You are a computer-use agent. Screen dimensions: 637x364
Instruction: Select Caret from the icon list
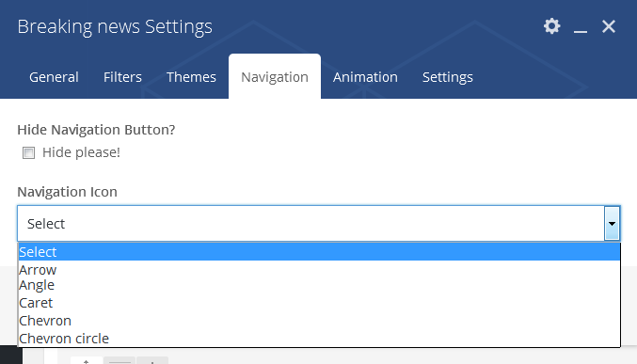pos(319,303)
